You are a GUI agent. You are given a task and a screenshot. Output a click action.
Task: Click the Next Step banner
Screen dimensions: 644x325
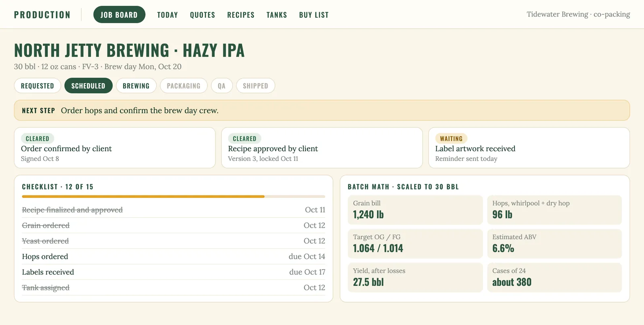pos(322,110)
